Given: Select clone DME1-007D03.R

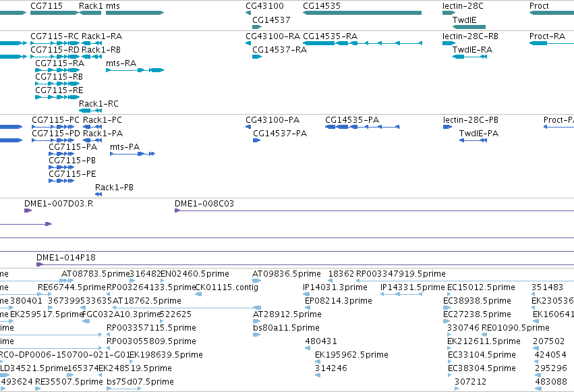Looking at the screenshot, I should [59, 204].
